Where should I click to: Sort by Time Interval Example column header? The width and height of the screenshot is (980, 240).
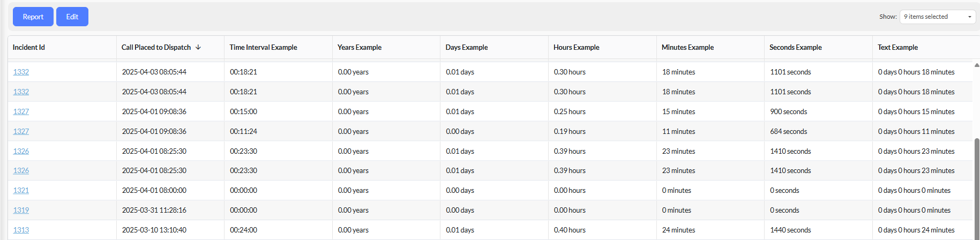pyautogui.click(x=263, y=47)
